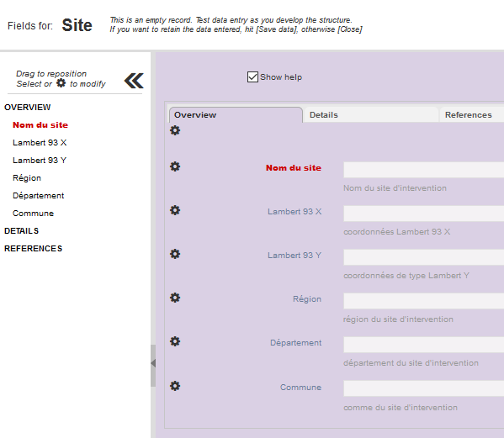Image resolution: width=504 pixels, height=438 pixels.
Task: Open gear settings for Région field
Action: 175,298
